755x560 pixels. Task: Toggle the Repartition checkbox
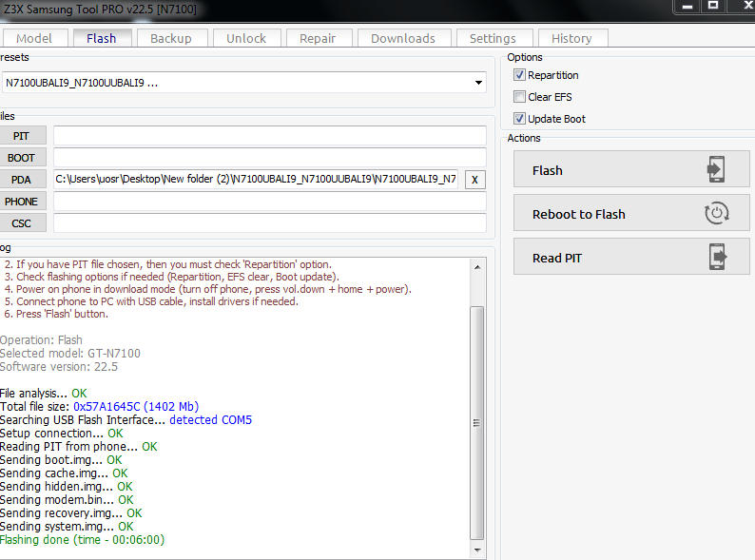519,74
